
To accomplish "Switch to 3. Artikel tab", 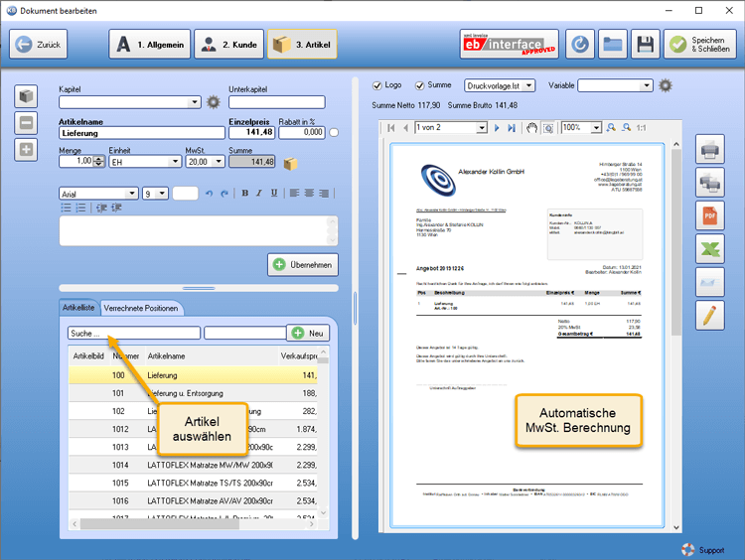I will pos(303,44).
